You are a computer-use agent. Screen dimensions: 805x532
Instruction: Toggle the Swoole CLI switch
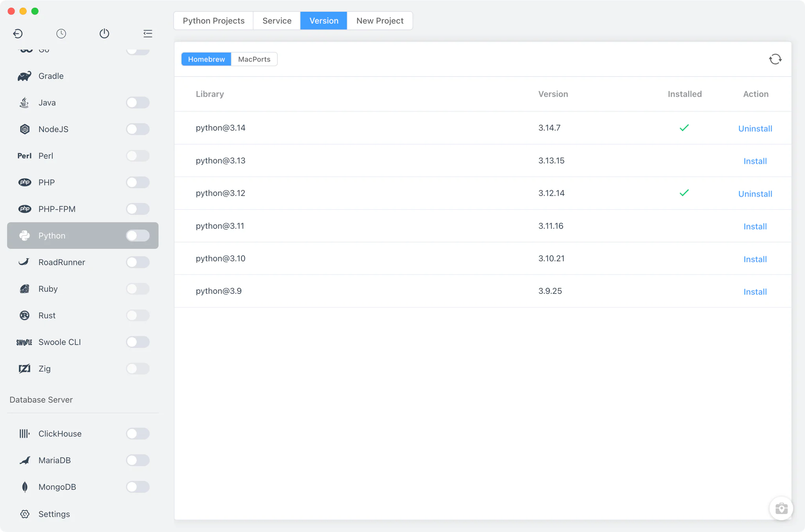point(138,342)
